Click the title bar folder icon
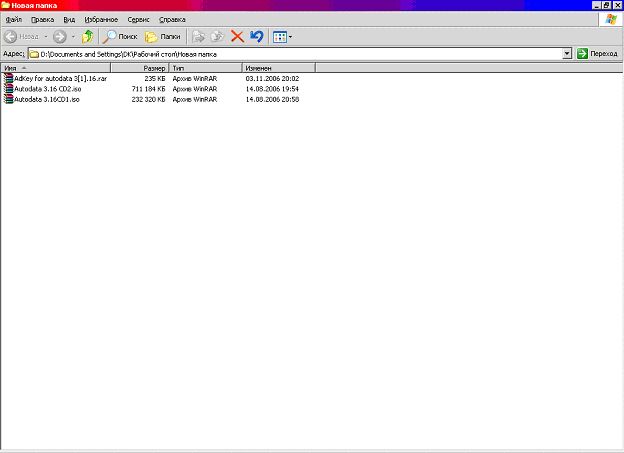The height and width of the screenshot is (453, 624). pos(6,5)
